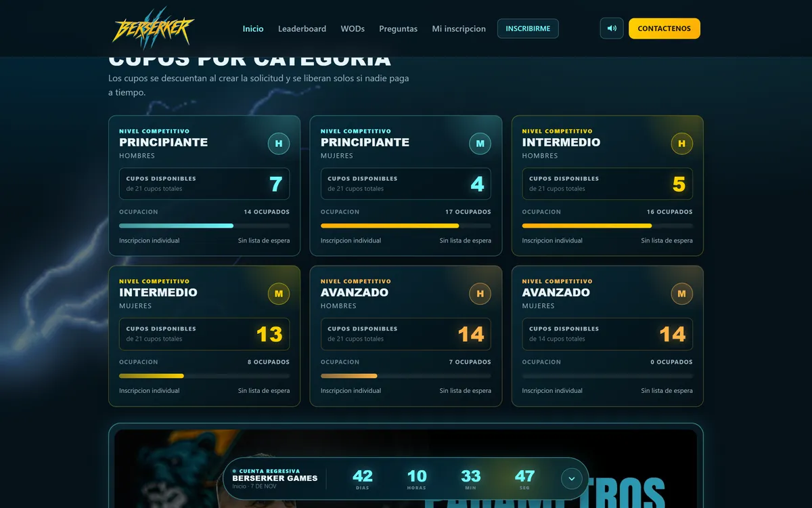Click Principiante Hombres occupancy bar
The height and width of the screenshot is (508, 812).
[204, 226]
